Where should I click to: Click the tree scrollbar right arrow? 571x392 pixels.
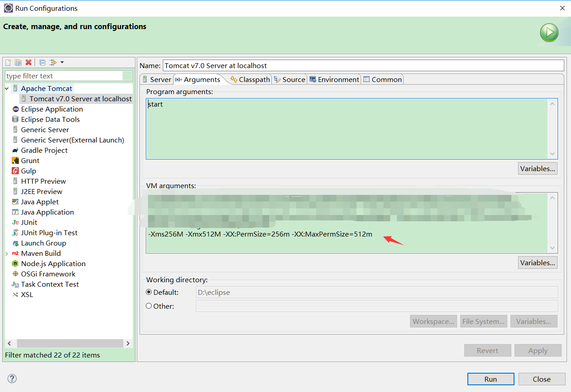(128, 343)
